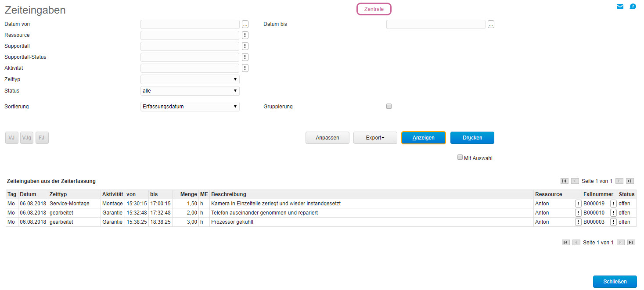Open the Datum bis date picker
This screenshot has width=644, height=290.
(491, 25)
